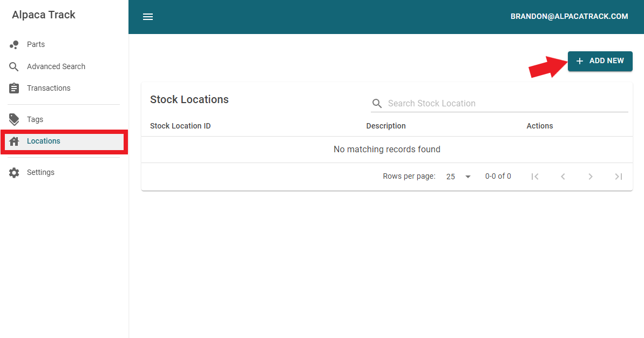Click the Transactions clipboard icon

pos(15,88)
